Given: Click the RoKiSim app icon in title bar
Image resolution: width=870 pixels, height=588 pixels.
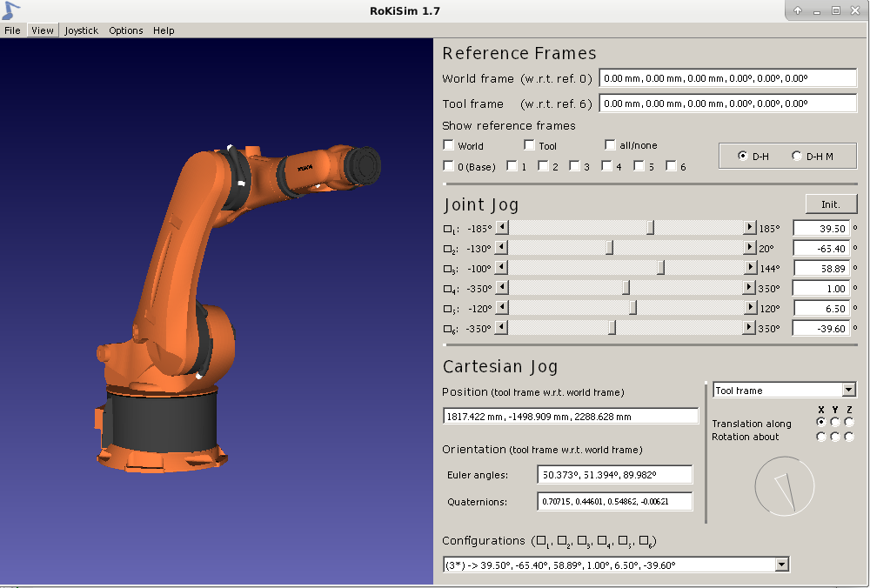Looking at the screenshot, I should (10, 10).
